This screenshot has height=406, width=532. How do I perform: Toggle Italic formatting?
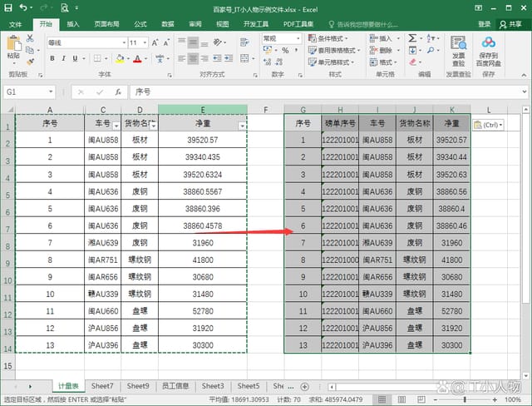coord(63,58)
